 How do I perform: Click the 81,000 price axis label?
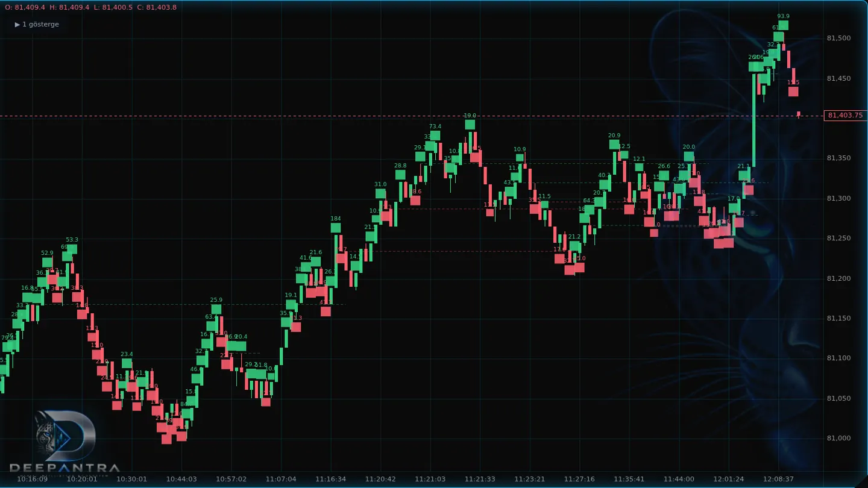tap(838, 438)
